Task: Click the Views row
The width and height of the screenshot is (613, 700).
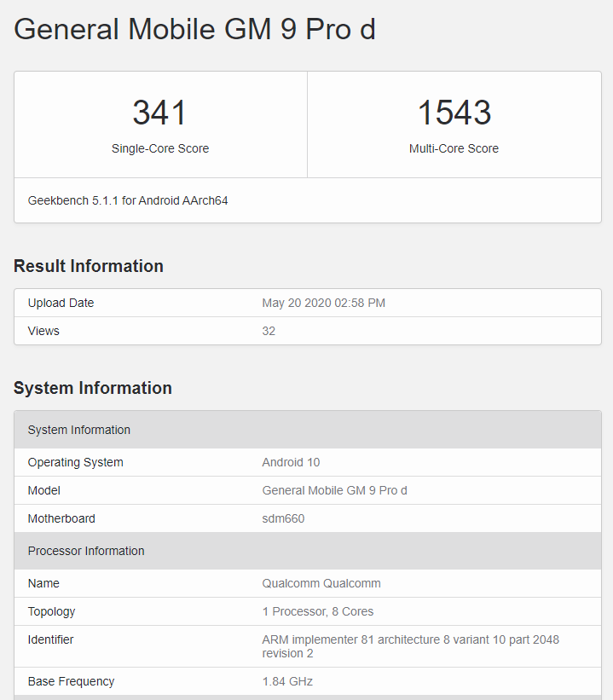Action: 308,331
